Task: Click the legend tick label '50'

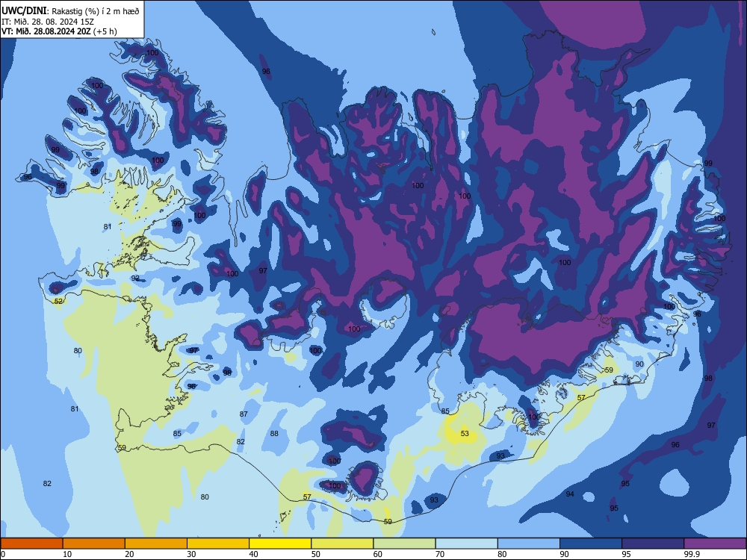Action: (316, 554)
